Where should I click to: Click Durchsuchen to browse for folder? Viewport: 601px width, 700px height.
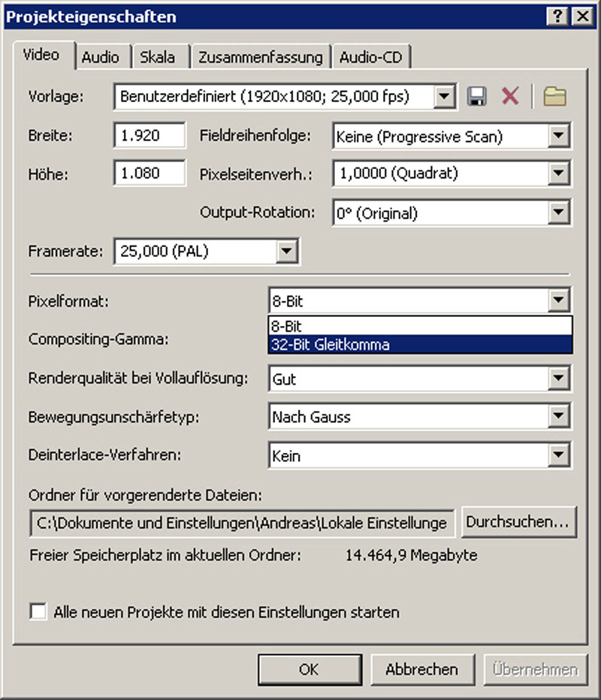(x=519, y=522)
